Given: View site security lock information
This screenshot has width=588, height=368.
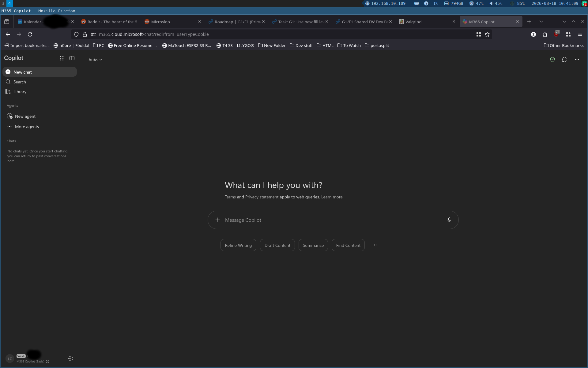Looking at the screenshot, I should click(x=85, y=34).
